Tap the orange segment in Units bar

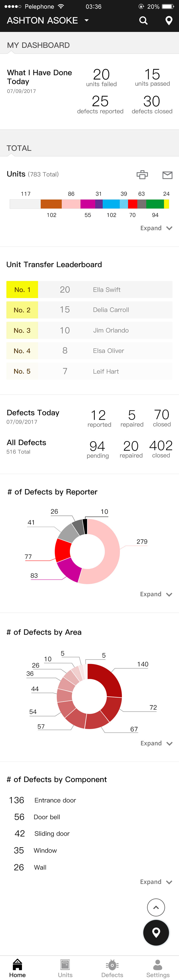51,204
